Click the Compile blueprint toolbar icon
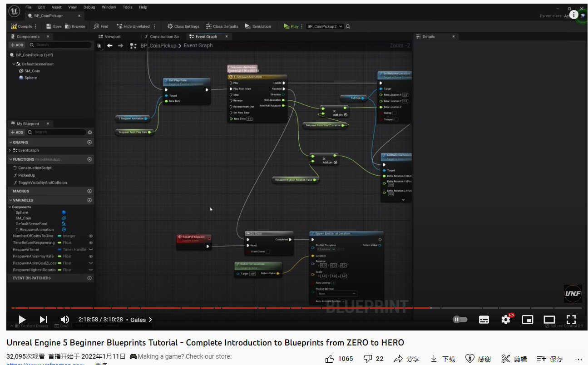588x365 pixels. coord(14,26)
